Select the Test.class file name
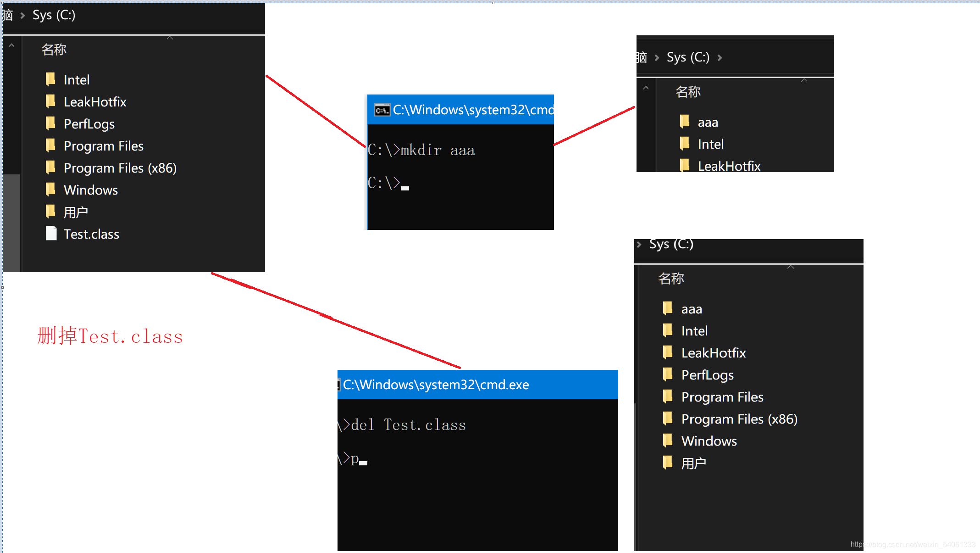 (92, 234)
